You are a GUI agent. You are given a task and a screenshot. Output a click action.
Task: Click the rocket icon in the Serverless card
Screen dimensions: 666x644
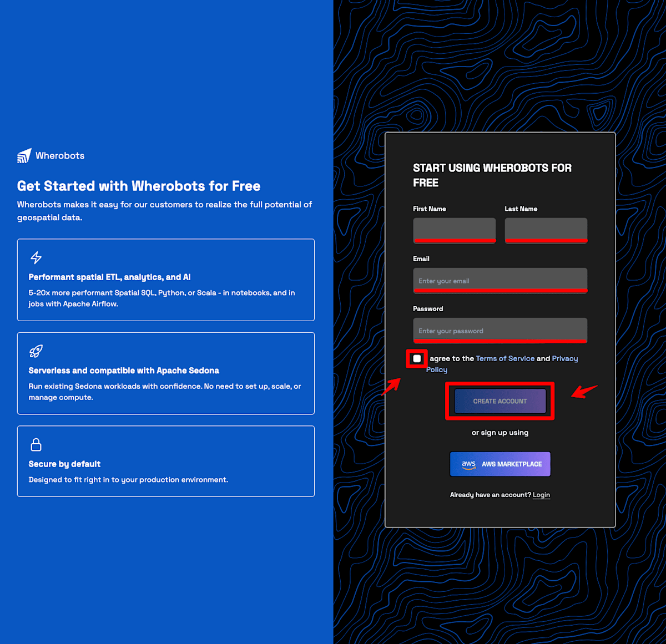click(x=36, y=351)
